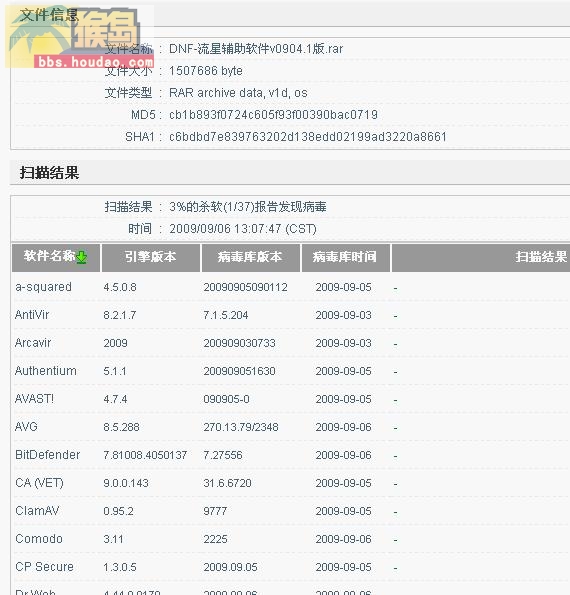Click the Comodo row name
Image resolution: width=570 pixels, height=595 pixels.
point(39,539)
